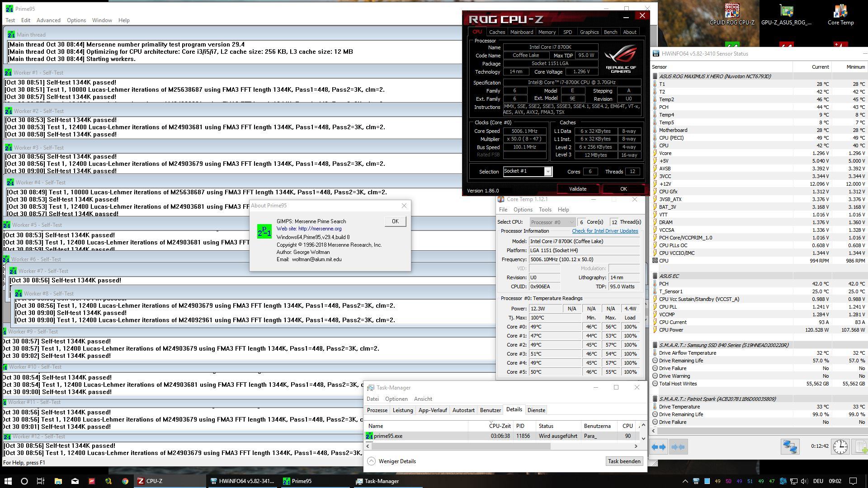Open Core Temp Select CPU dropdown
Image resolution: width=868 pixels, height=488 pixels.
(552, 222)
